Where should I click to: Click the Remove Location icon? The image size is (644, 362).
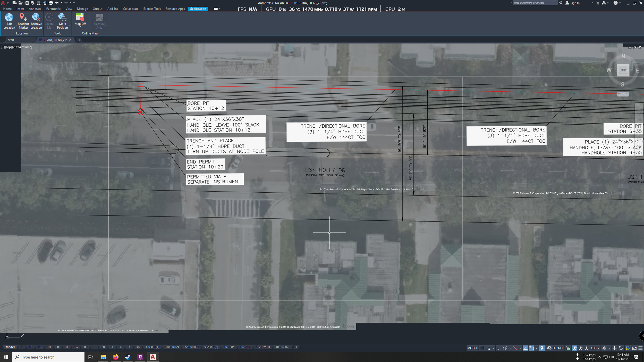(36, 18)
